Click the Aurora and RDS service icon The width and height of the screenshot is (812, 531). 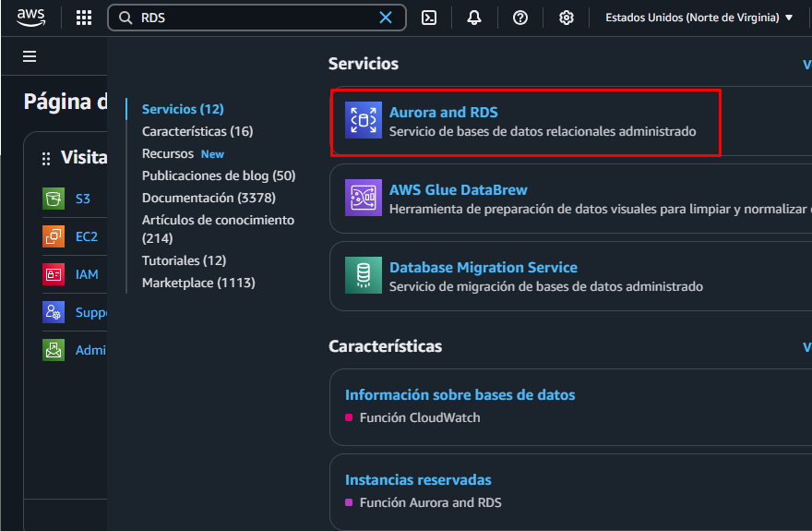[x=364, y=120]
